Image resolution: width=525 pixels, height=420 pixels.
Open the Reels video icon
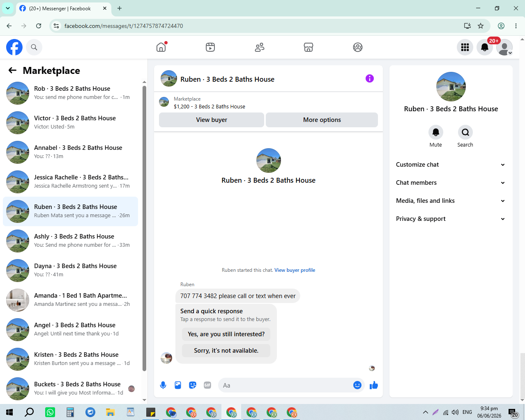coord(210,47)
